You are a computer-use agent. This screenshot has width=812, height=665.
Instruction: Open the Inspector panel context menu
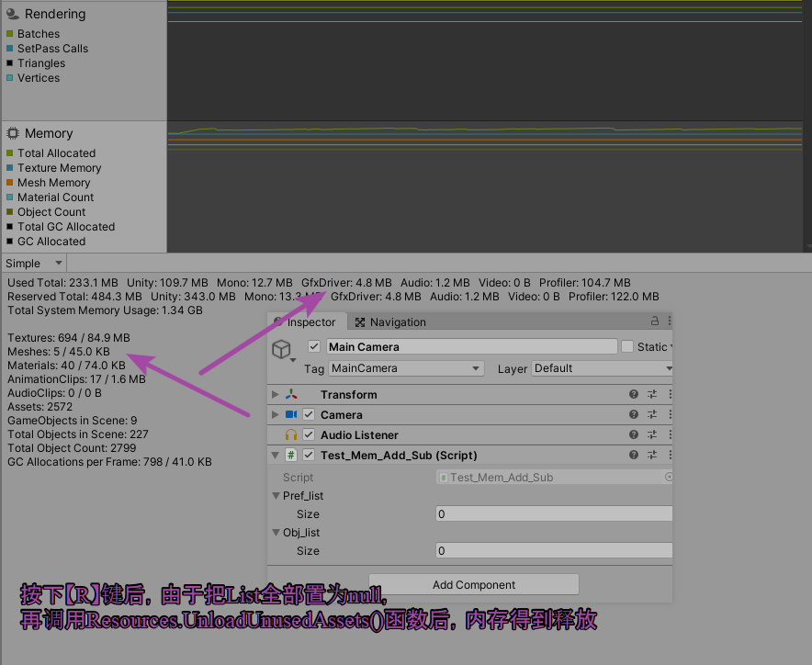coord(668,321)
